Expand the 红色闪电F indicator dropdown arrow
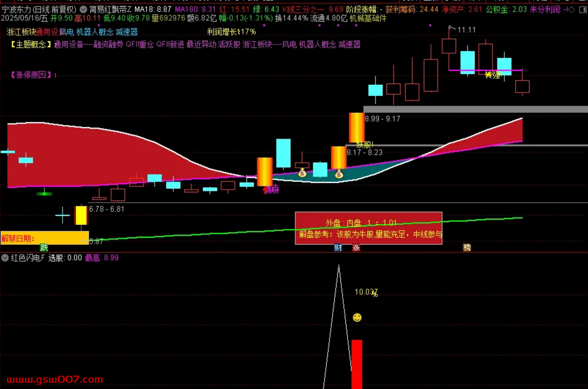Image resolution: width=588 pixels, height=389 pixels. coord(5,258)
